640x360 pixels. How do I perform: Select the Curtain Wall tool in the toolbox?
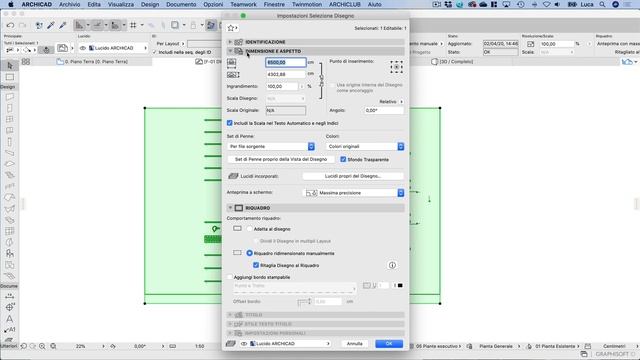(9, 231)
